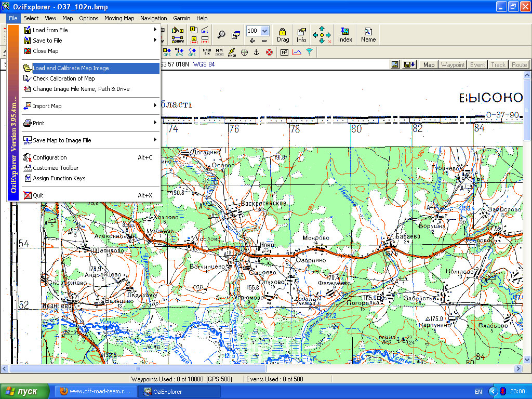This screenshot has width=532, height=399.
Task: Select Change Image File Name, Path & Drive
Action: (90, 89)
